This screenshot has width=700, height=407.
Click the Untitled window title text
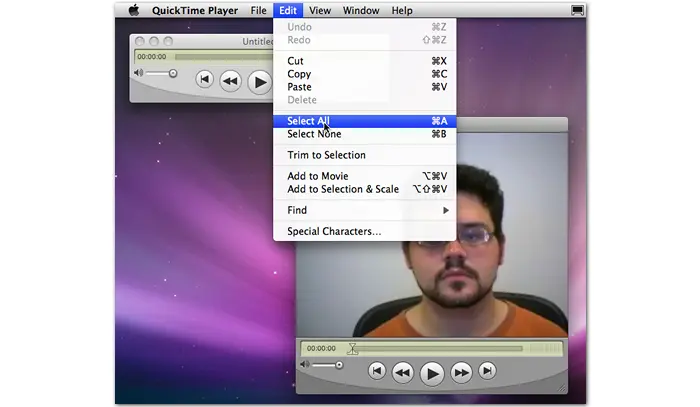coord(258,42)
